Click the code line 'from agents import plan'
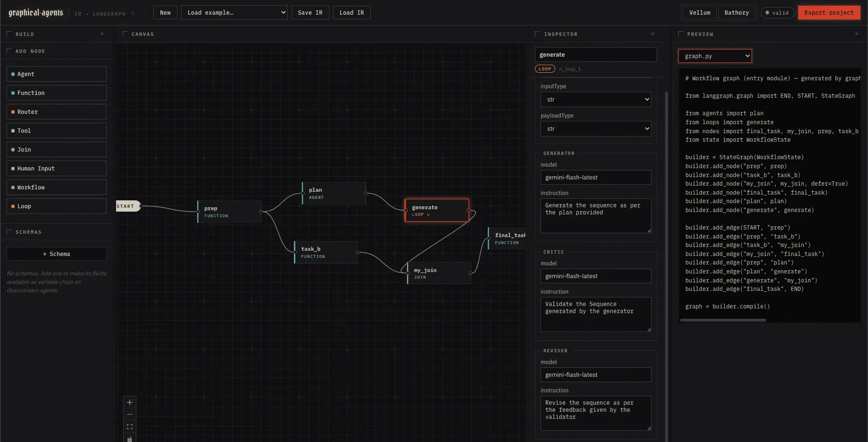This screenshot has width=868, height=442. [x=724, y=113]
